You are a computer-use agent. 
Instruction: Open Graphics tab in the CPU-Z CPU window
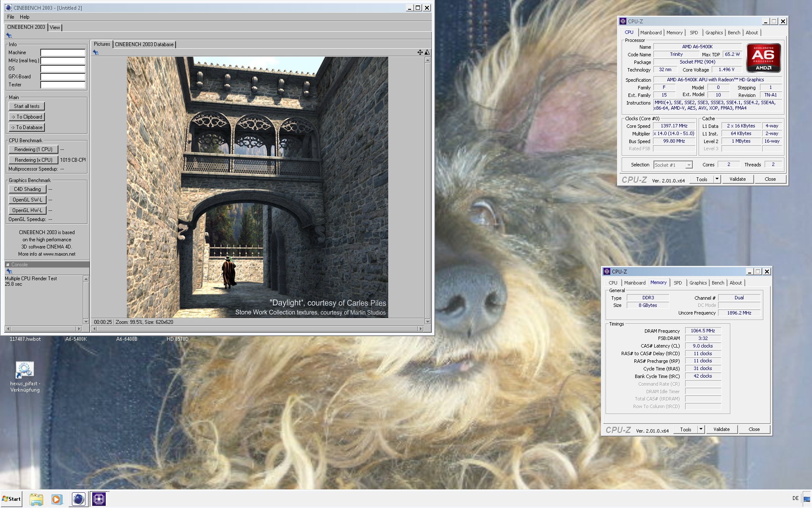click(714, 33)
